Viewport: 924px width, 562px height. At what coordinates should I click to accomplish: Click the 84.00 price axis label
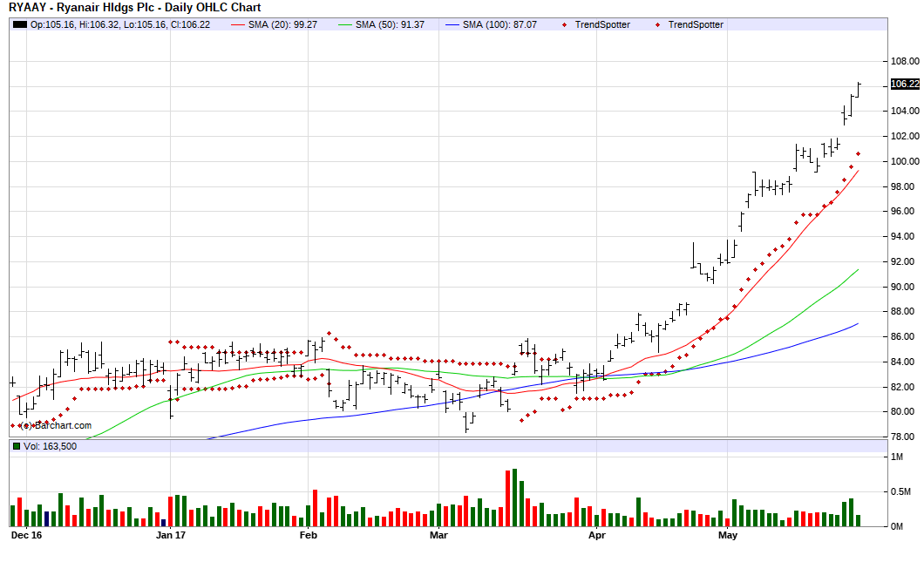pyautogui.click(x=905, y=362)
